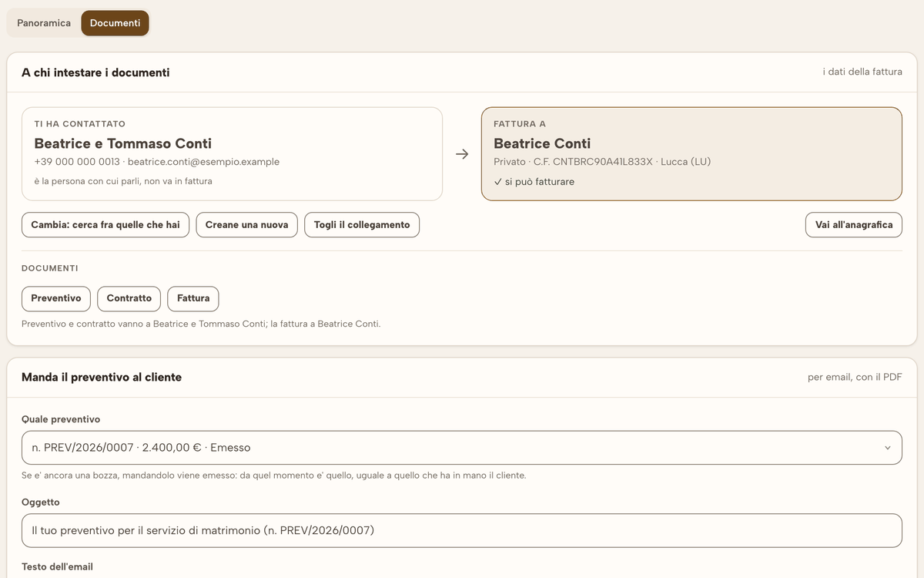Click "Togli il collegamento" button
The height and width of the screenshot is (578, 924).
coord(362,225)
